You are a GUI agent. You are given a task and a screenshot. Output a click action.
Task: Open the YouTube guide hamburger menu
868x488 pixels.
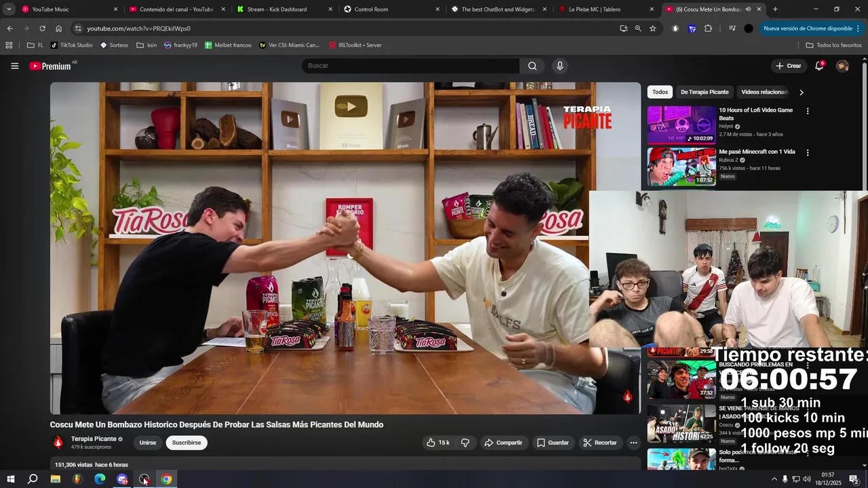click(14, 66)
